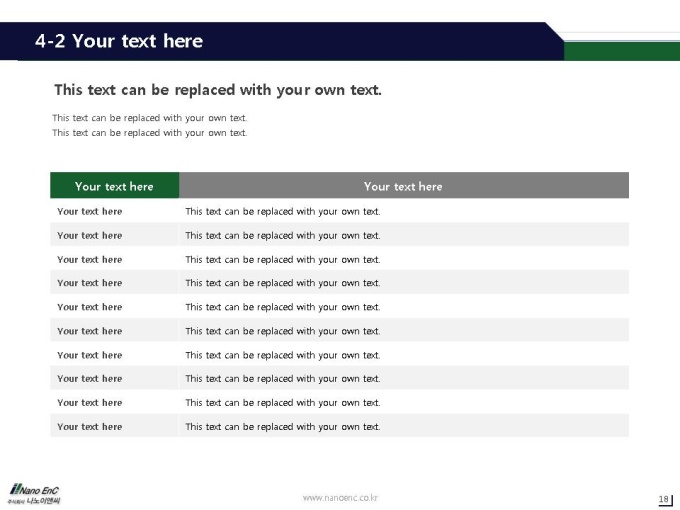Select the sixth row's description text cell

(404, 331)
